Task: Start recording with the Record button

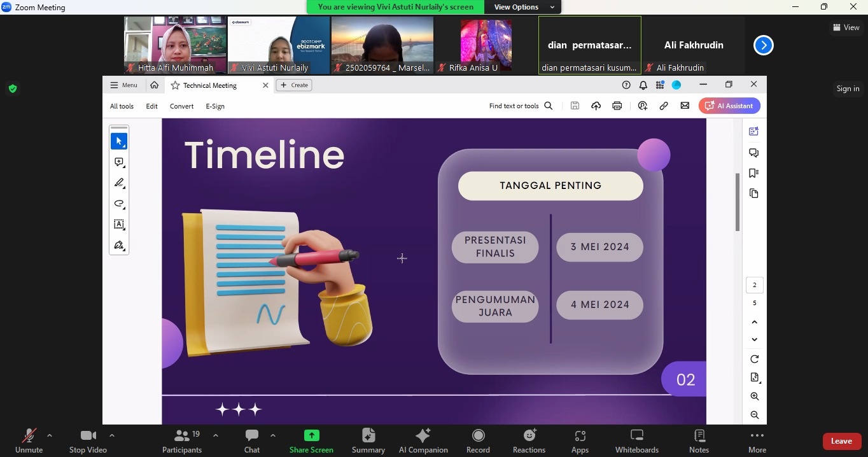Action: click(478, 440)
